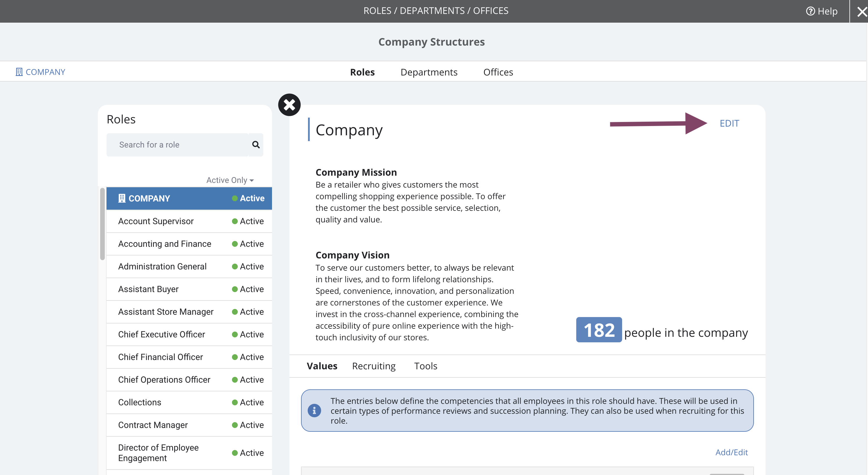Open the Tools tab
Image resolution: width=868 pixels, height=475 pixels.
pyautogui.click(x=426, y=366)
